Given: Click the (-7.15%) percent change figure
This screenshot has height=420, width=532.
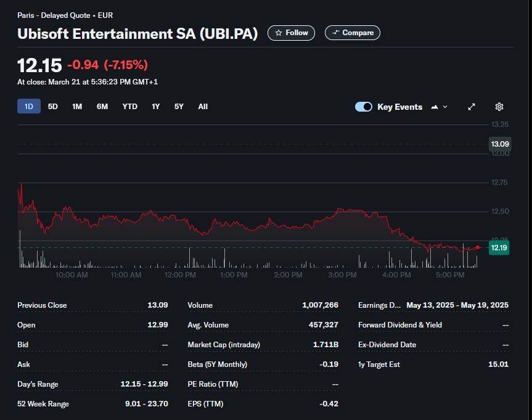Looking at the screenshot, I should coord(126,65).
